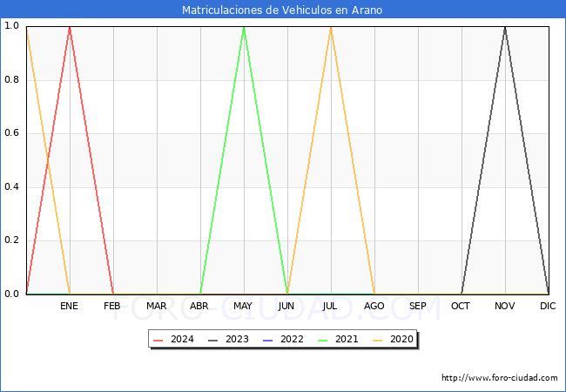Click the AGO month axis label
The height and width of the screenshot is (392, 566).
374,306
